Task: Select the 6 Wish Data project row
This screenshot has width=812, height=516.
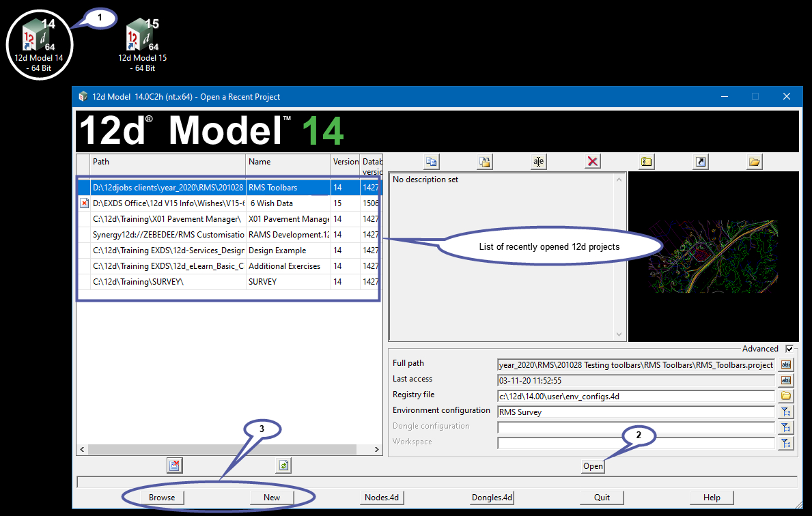Action: coord(229,203)
